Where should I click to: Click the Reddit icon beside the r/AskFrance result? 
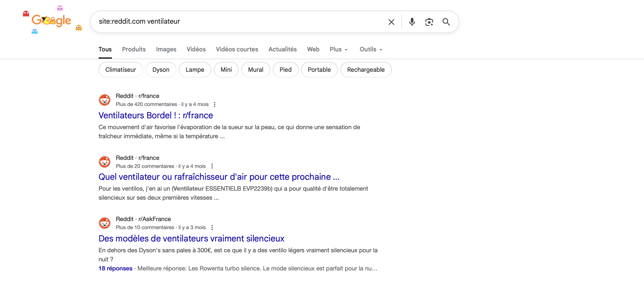click(x=105, y=223)
